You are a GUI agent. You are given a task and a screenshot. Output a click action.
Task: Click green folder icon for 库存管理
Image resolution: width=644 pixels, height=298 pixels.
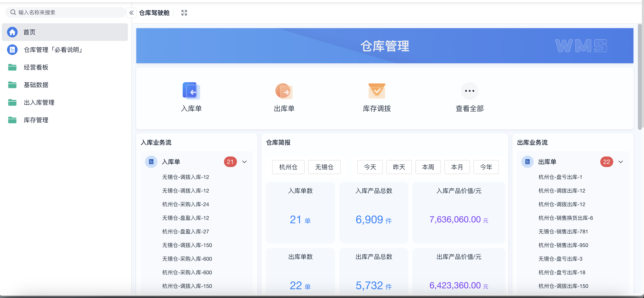(x=12, y=120)
